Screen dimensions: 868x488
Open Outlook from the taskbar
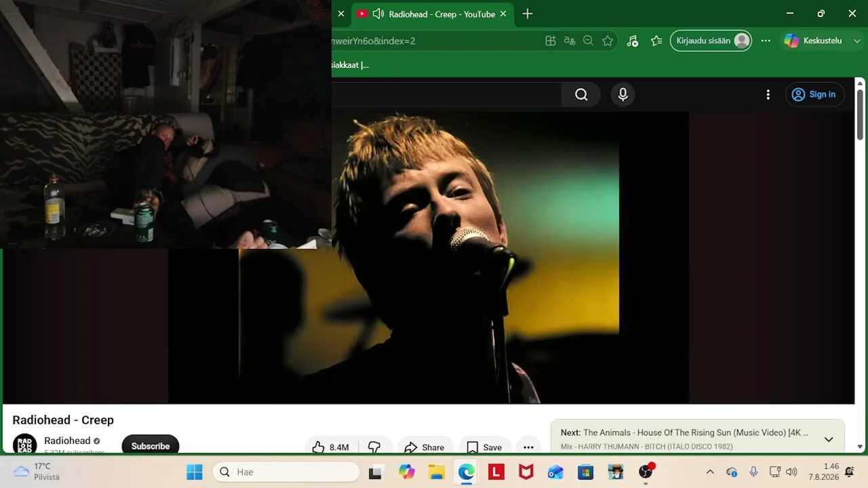[555, 472]
